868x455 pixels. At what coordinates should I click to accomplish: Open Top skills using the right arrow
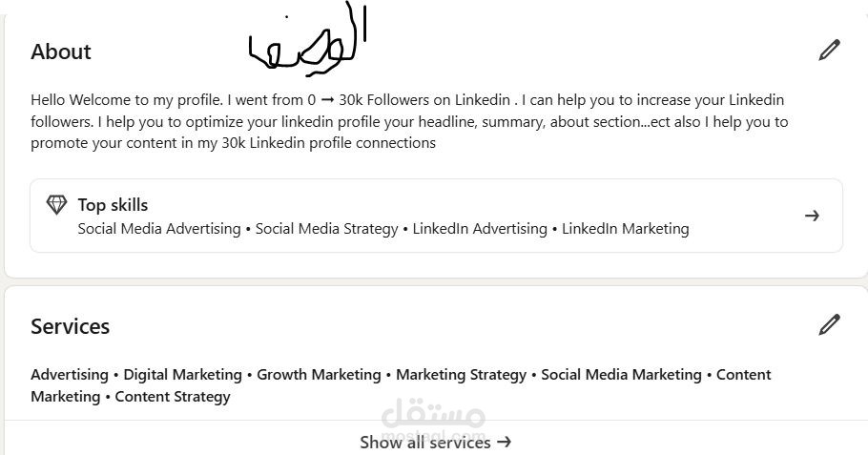pos(812,216)
